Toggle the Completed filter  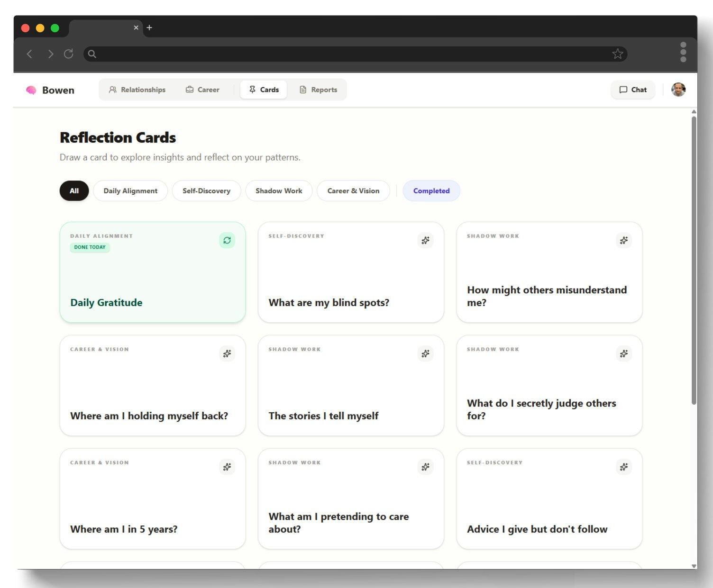431,190
